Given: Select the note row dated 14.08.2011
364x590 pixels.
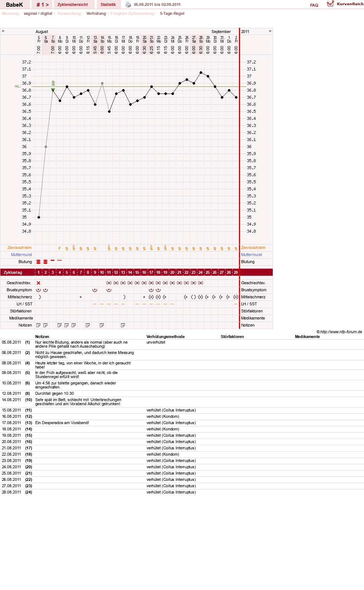Looking at the screenshot, I should tap(182, 402).
